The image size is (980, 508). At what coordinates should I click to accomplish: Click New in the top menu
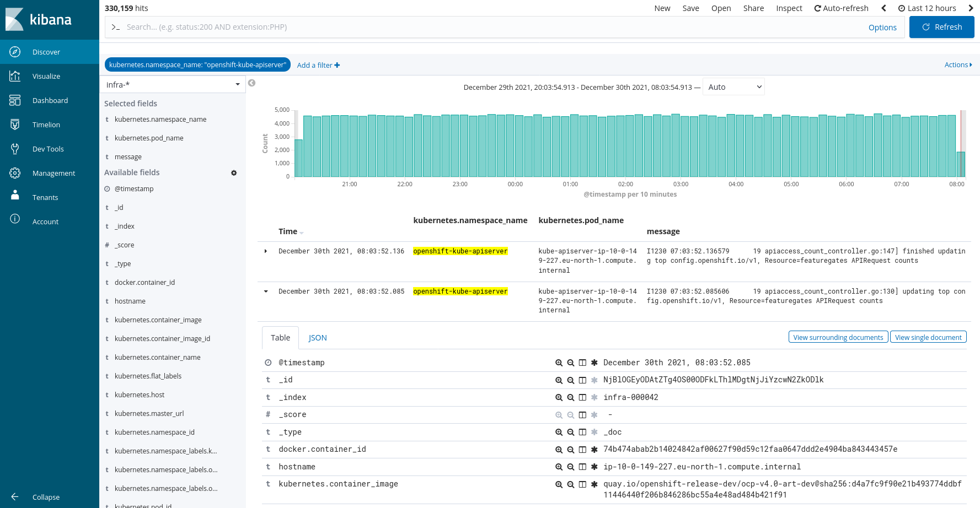pyautogui.click(x=662, y=8)
